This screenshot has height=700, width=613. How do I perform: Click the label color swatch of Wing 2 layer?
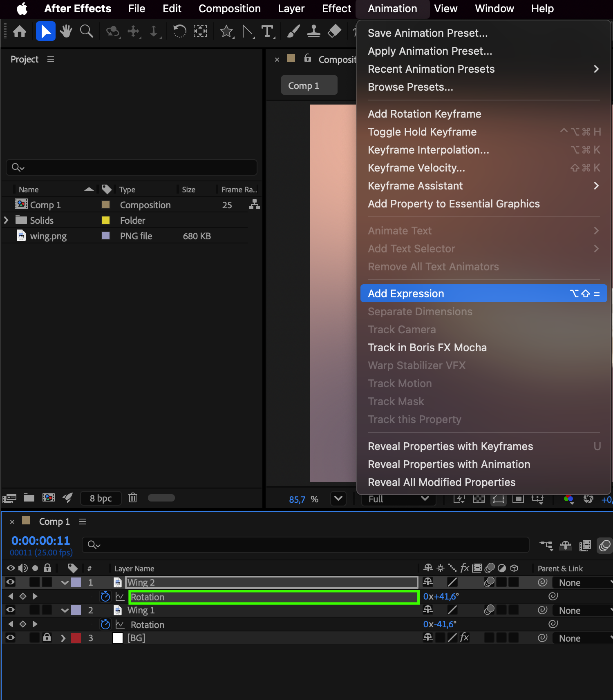click(76, 583)
